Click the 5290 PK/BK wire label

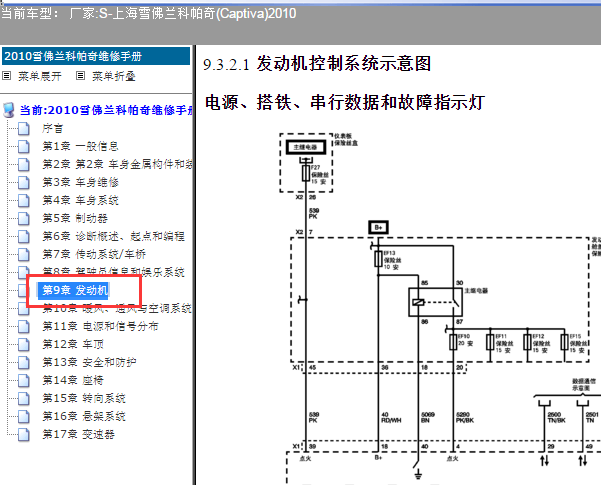tap(465, 418)
